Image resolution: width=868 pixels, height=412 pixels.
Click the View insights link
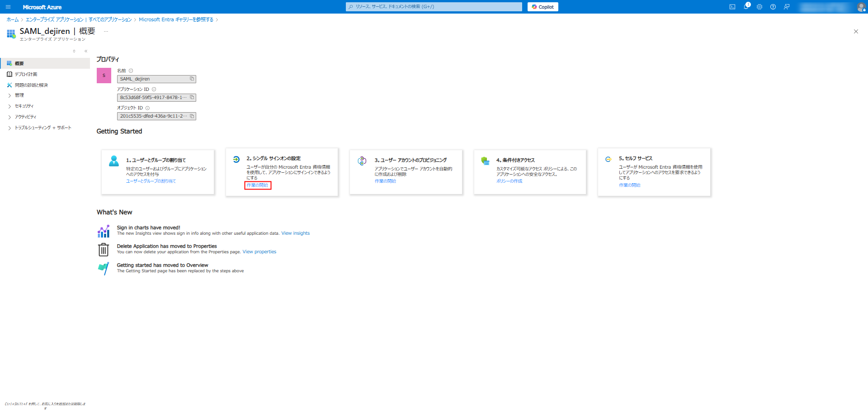click(296, 233)
